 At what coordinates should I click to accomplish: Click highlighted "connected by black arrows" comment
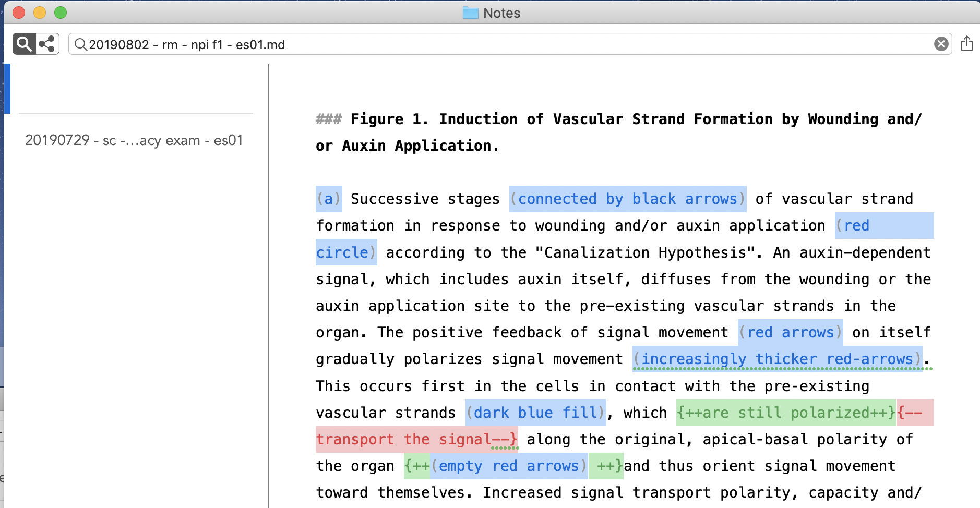coord(627,199)
